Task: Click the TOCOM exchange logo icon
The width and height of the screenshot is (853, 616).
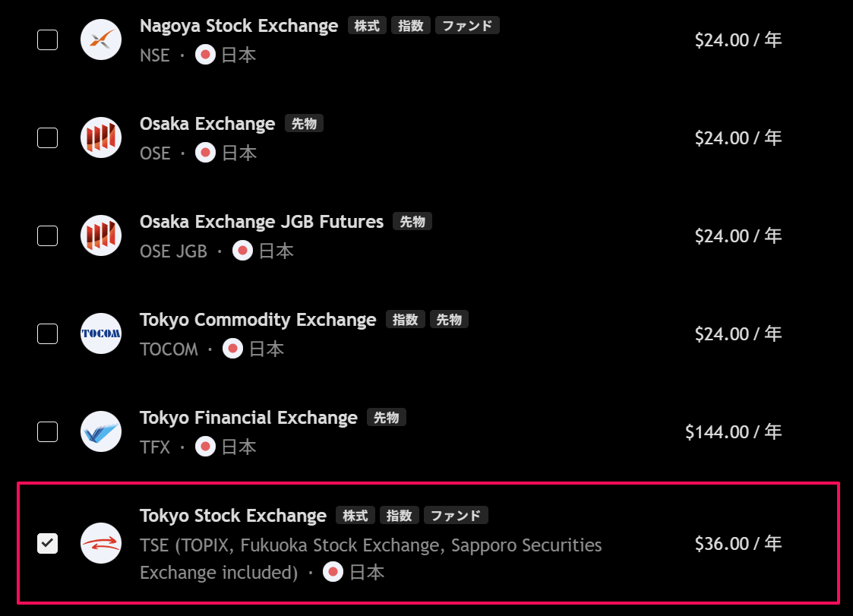Action: click(101, 333)
